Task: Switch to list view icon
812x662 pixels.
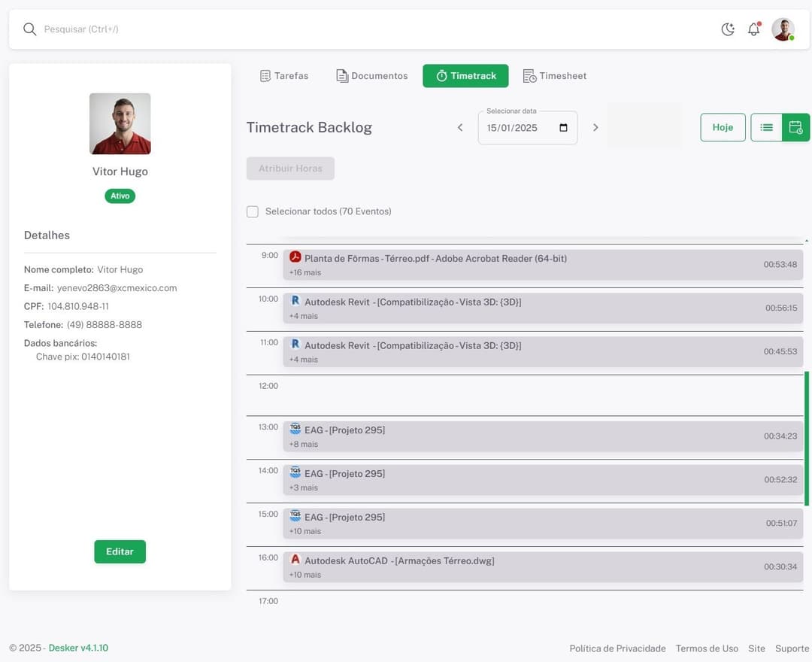Action: pos(766,127)
